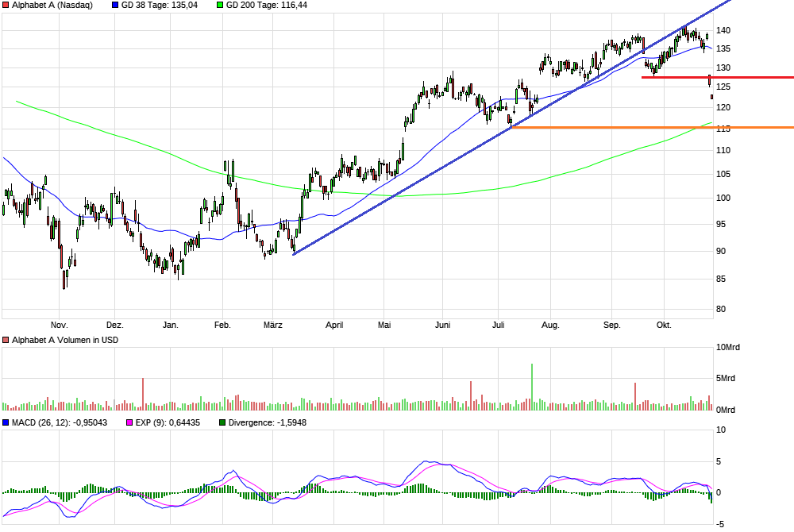Click the 'Jan.' month axis label

click(171, 325)
